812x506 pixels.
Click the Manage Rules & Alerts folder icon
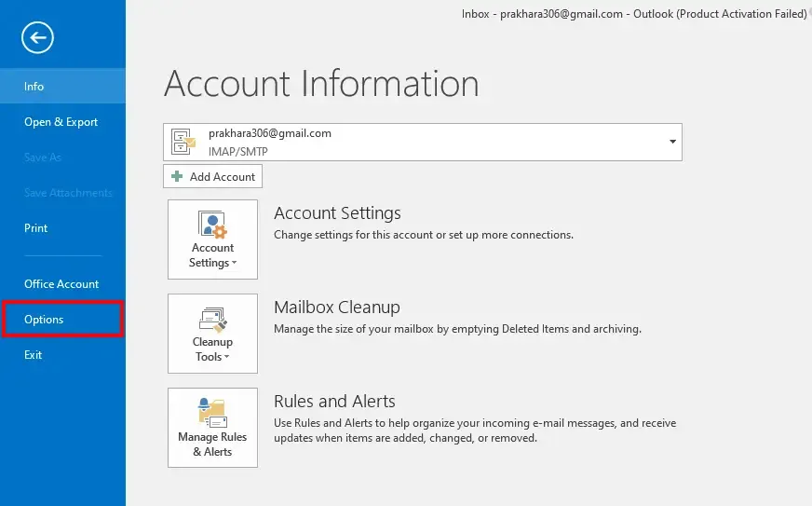(212, 413)
